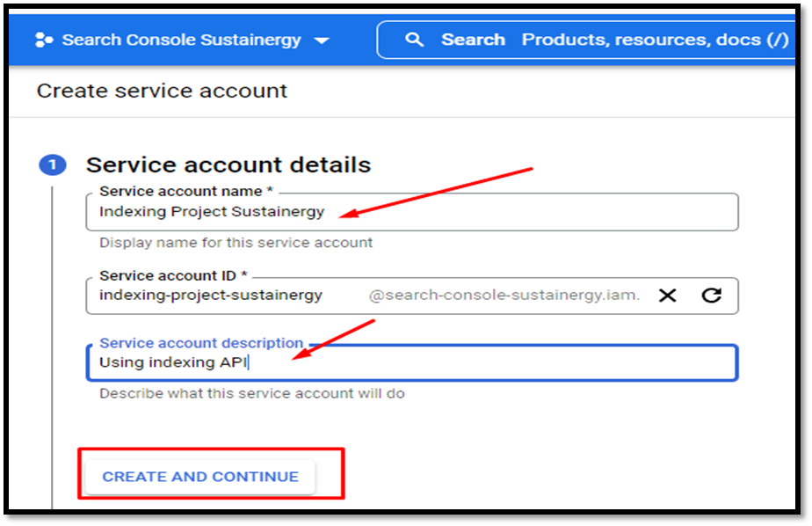Click inside the Service account name field
This screenshot has width=812, height=526.
coord(411,212)
